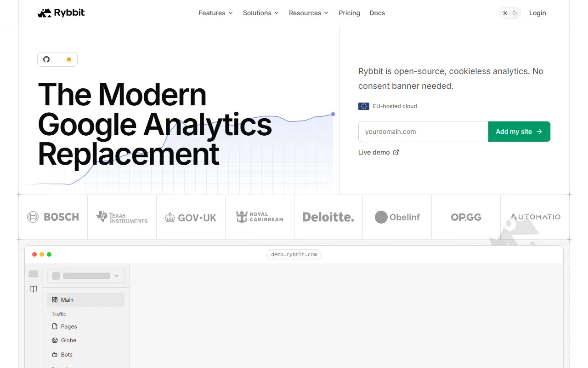Click the Obelinf logo
Image resolution: width=588 pixels, height=368 pixels.
tap(397, 217)
